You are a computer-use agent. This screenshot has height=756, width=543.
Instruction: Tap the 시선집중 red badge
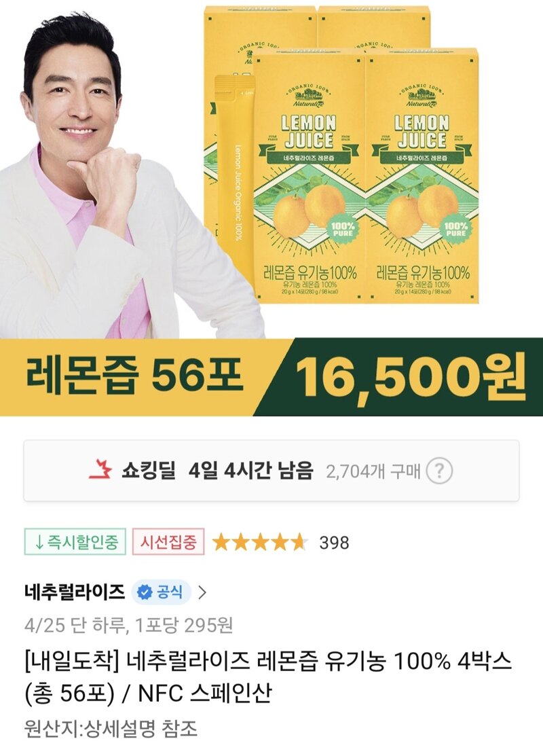(168, 542)
